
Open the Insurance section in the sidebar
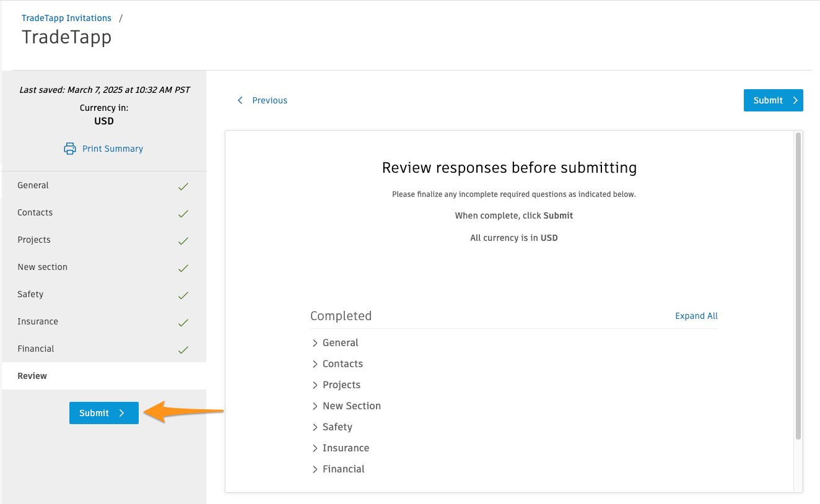[x=104, y=321]
